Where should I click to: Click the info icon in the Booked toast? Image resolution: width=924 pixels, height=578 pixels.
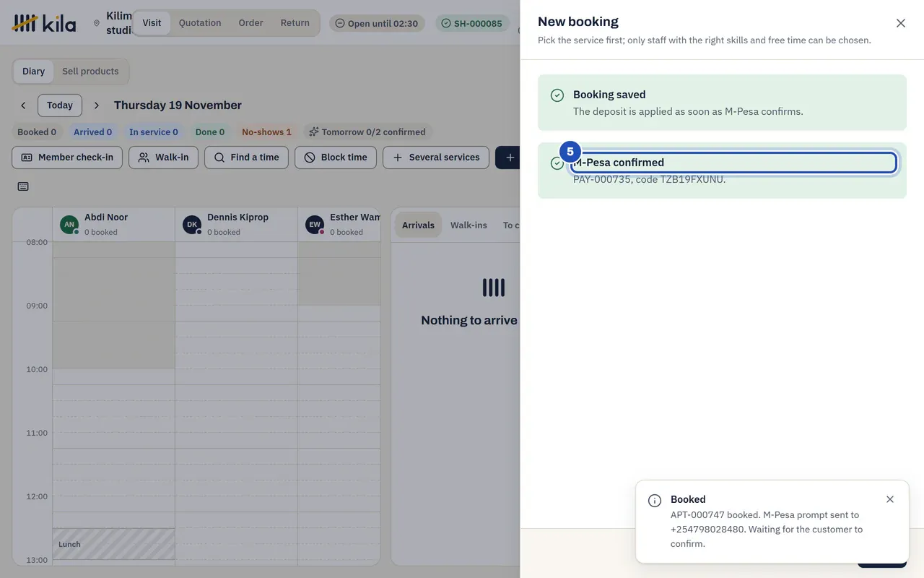click(x=655, y=501)
